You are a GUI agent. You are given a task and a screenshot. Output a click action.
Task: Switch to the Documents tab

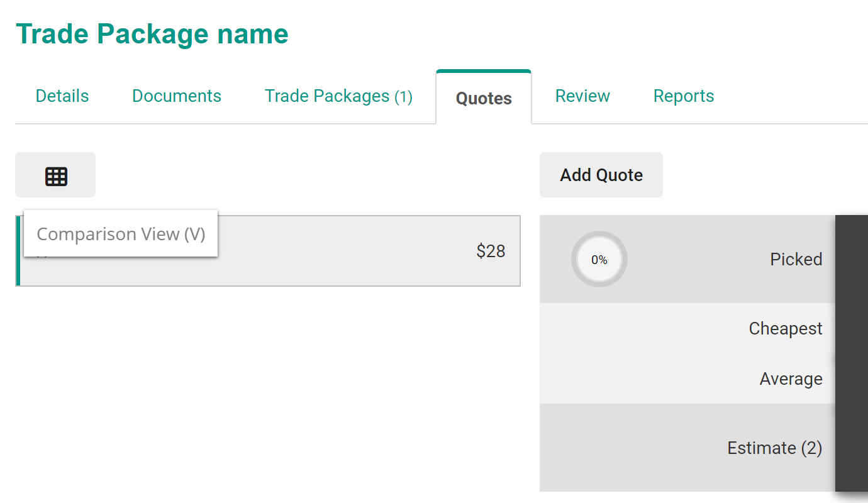coord(177,96)
